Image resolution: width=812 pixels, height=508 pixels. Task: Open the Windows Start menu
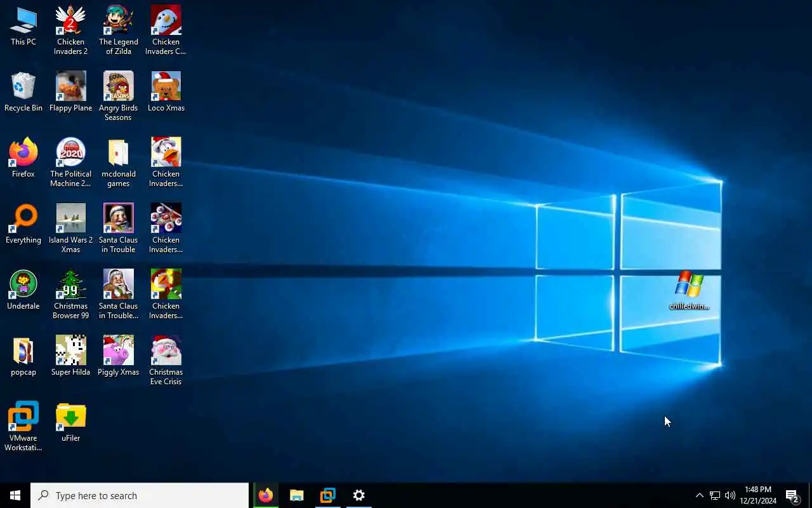click(x=15, y=495)
